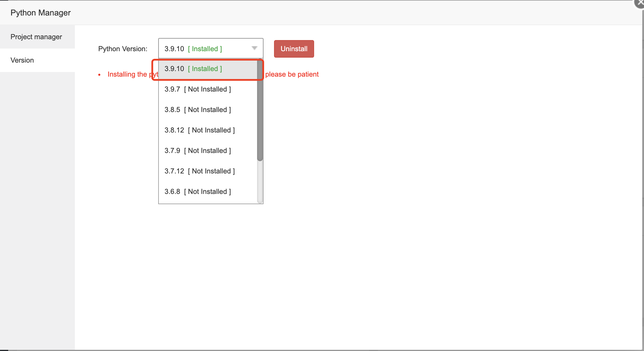Click the Uninstall button
This screenshot has width=644, height=351.
point(294,49)
